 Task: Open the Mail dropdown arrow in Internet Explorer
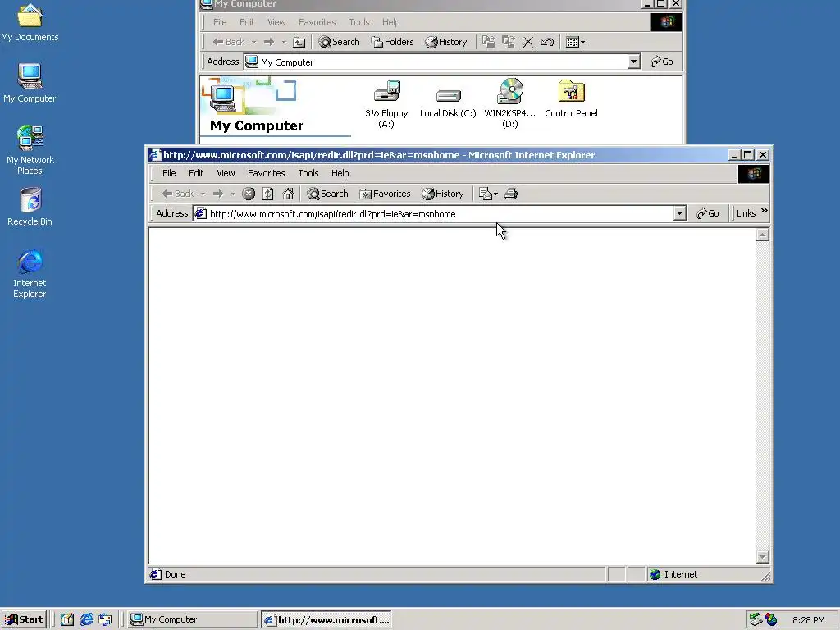click(495, 194)
